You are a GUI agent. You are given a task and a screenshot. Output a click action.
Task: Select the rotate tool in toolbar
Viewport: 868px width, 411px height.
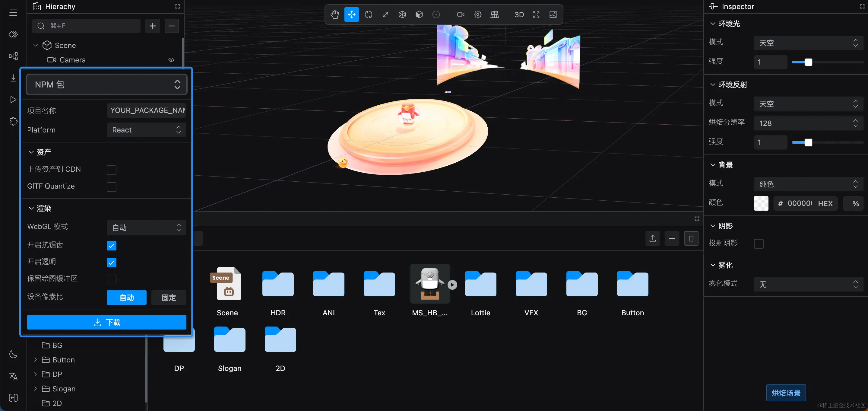368,14
